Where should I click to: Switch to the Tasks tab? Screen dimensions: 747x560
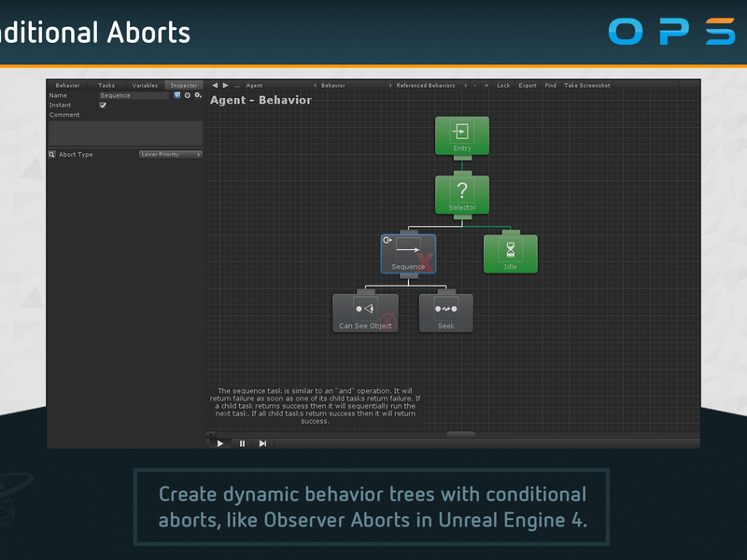pyautogui.click(x=106, y=85)
